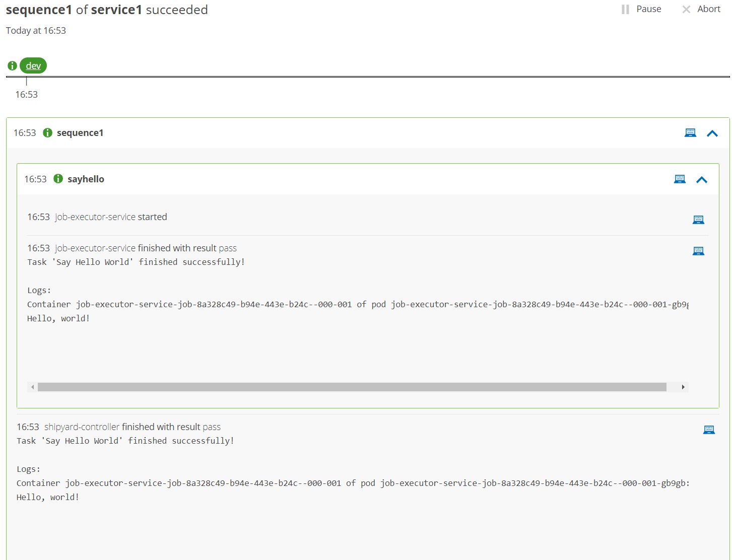Viewport: 732px width, 560px height.
Task: Pause the running sequence
Action: click(641, 9)
